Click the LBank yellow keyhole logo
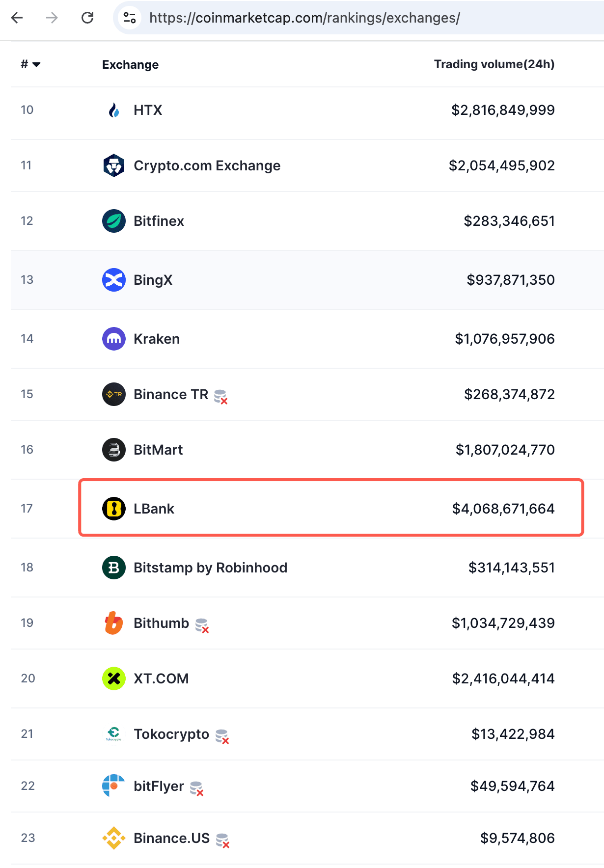The height and width of the screenshot is (868, 604). (x=114, y=509)
